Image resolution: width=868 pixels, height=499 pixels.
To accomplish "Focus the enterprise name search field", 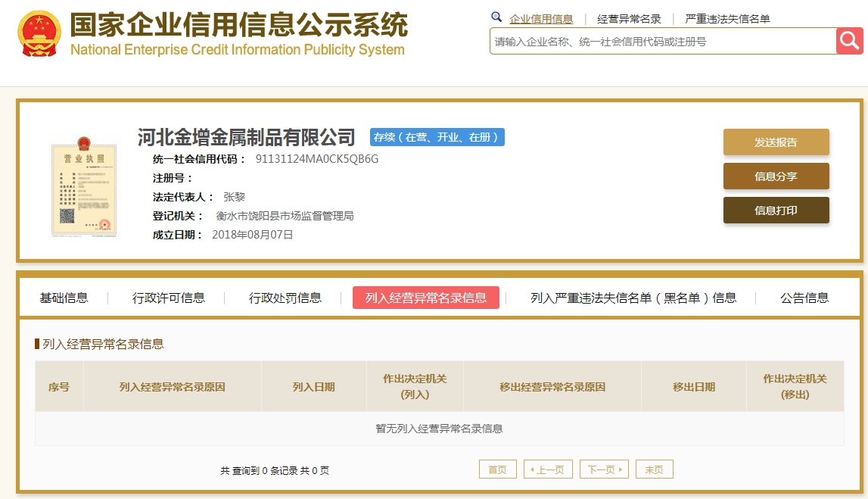I will pyautogui.click(x=663, y=41).
